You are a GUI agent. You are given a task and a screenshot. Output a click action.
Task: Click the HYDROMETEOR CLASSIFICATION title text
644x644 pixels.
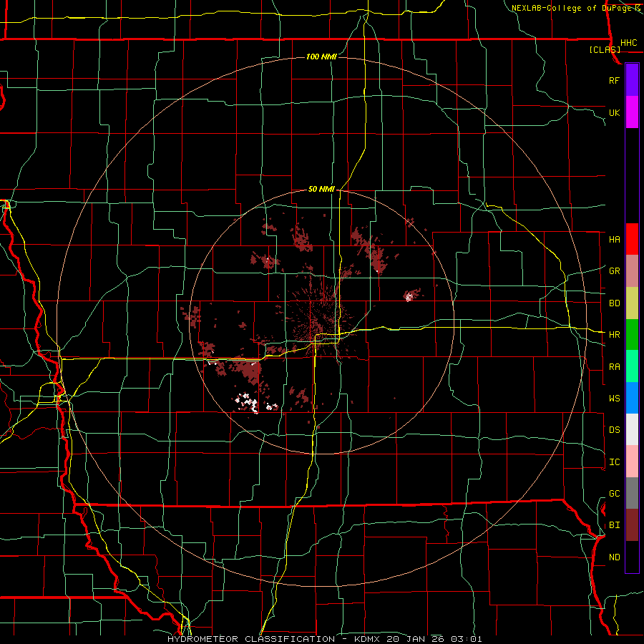point(251,639)
